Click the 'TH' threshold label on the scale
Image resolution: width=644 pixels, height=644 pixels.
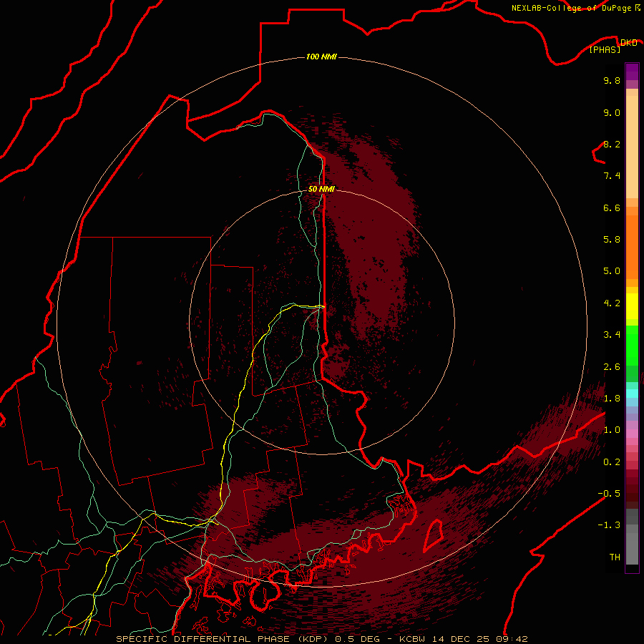tap(615, 557)
